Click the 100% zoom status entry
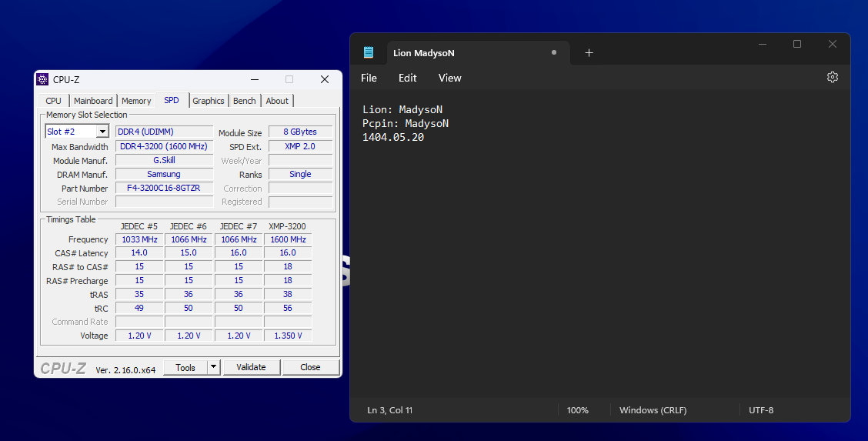 [x=577, y=410]
